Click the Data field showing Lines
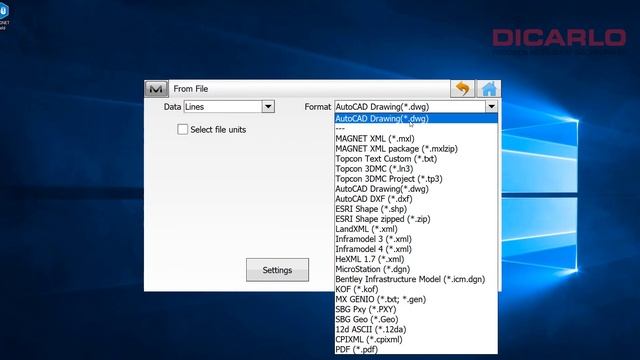Screen dimensions: 640x360 pyautogui.click(x=223, y=107)
